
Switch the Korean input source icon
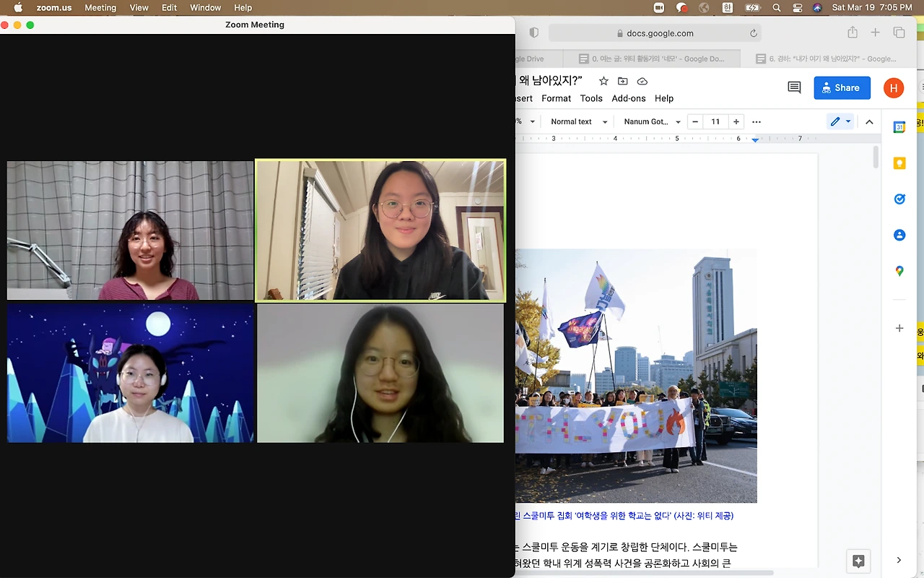coord(728,8)
